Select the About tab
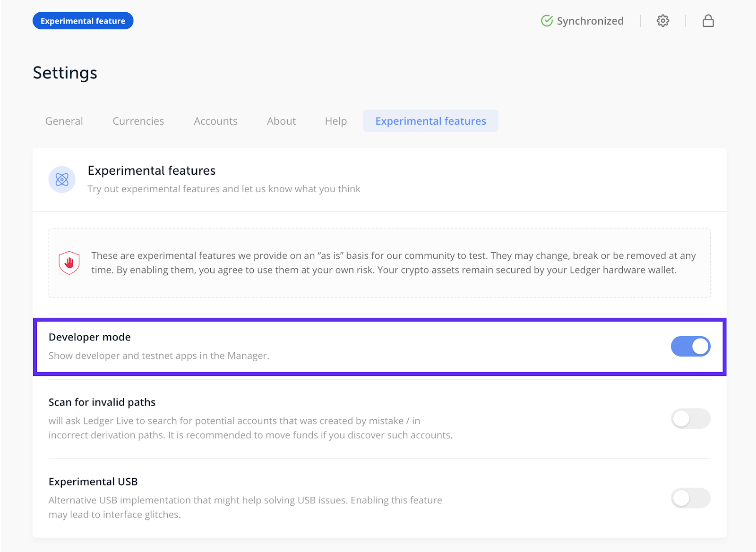The width and height of the screenshot is (756, 552). (x=282, y=121)
